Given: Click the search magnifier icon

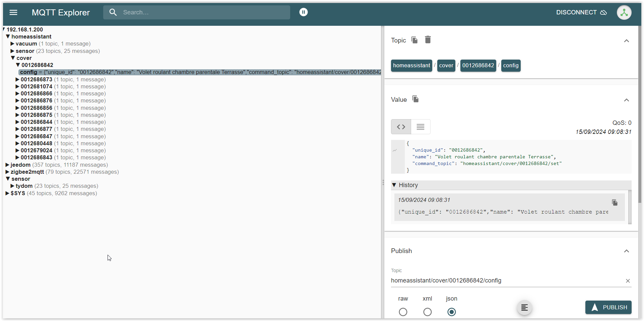Looking at the screenshot, I should [x=113, y=12].
